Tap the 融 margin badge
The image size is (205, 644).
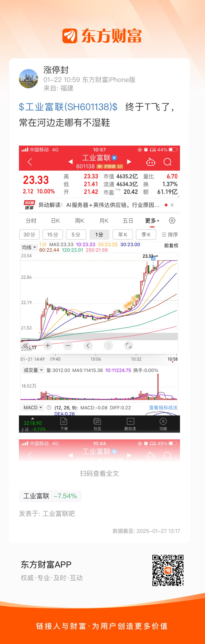pyautogui.click(x=100, y=167)
